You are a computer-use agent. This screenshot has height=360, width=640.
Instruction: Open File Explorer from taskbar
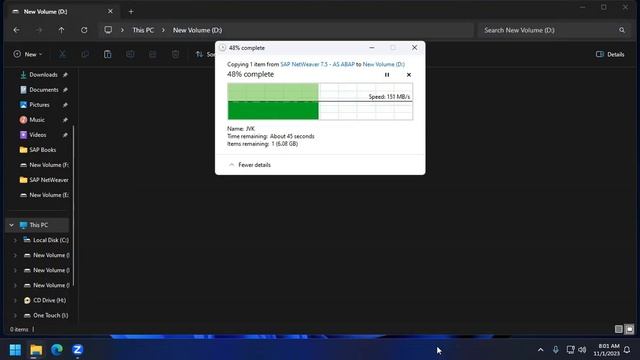click(x=36, y=350)
